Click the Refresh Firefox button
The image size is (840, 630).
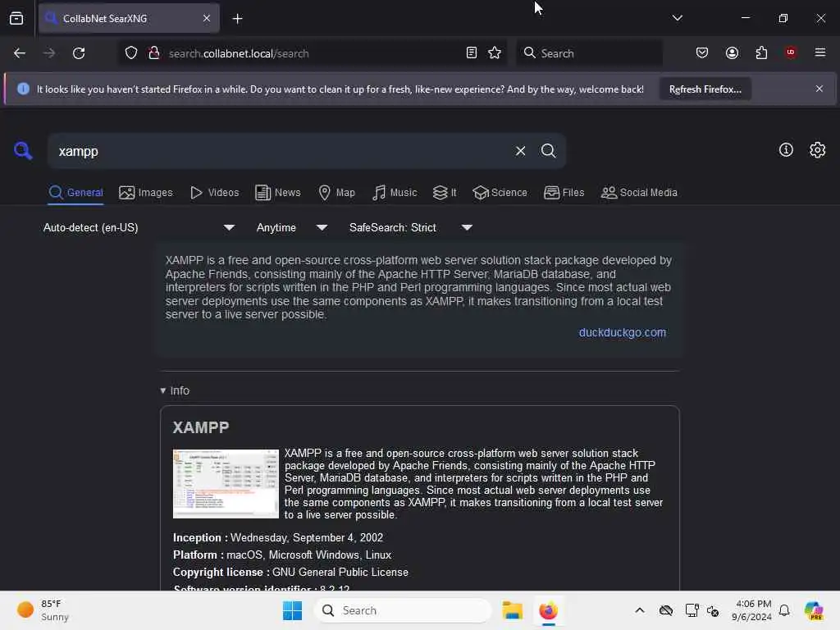coord(705,89)
